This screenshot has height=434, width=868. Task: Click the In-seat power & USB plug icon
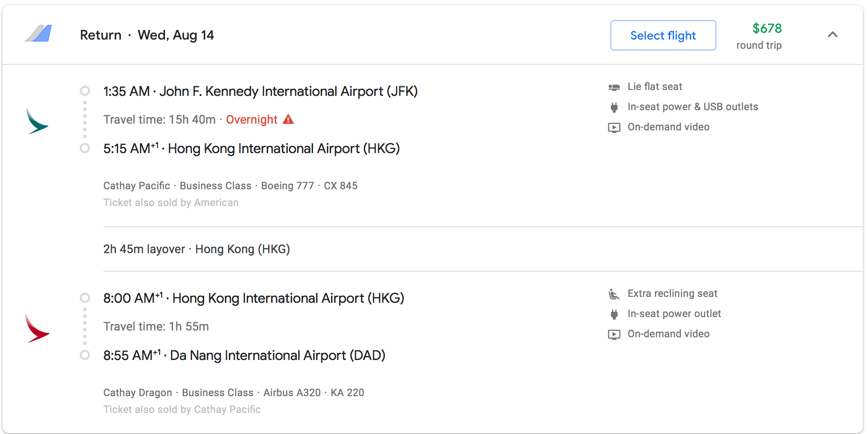(614, 107)
